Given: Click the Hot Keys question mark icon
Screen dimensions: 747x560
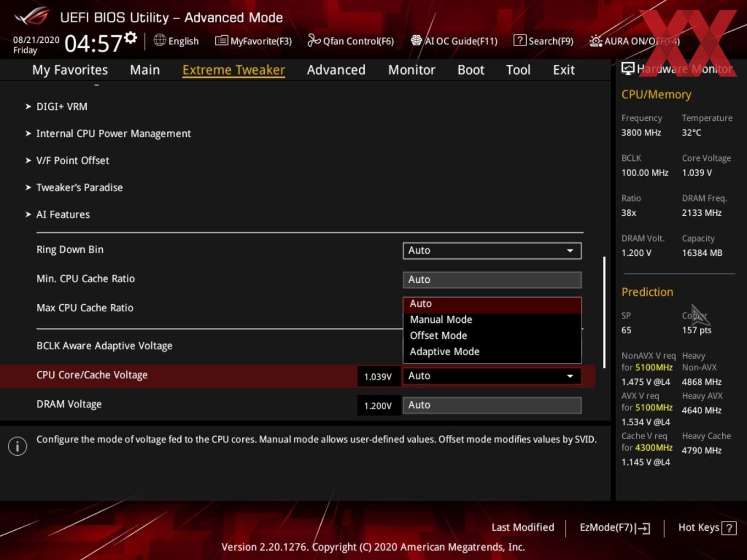Looking at the screenshot, I should 729,528.
